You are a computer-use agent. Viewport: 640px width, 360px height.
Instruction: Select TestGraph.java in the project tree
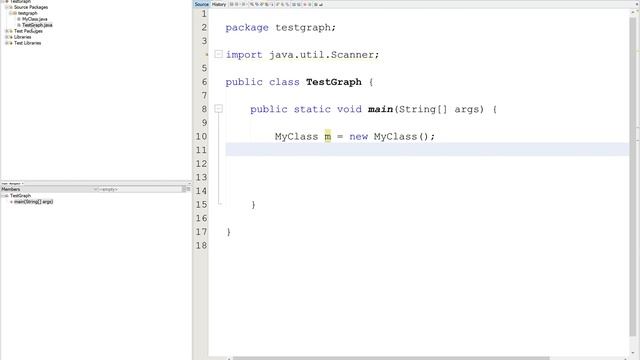pos(37,25)
